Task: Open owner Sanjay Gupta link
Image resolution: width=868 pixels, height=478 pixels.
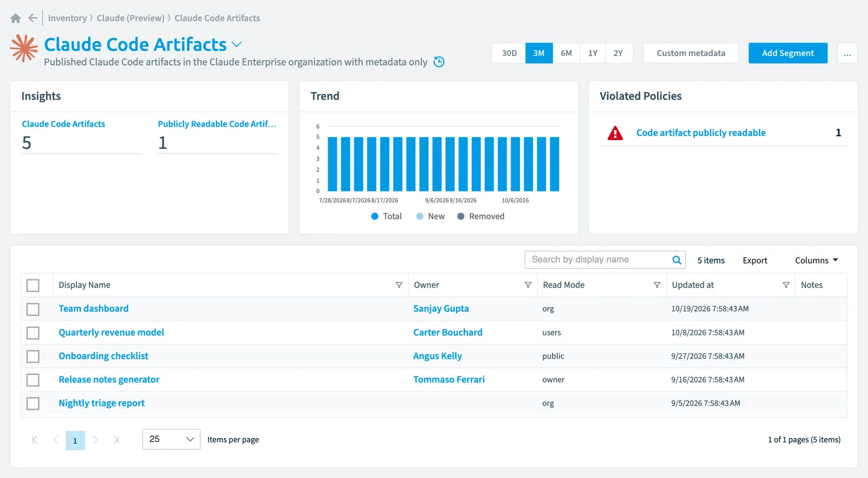Action: [441, 309]
